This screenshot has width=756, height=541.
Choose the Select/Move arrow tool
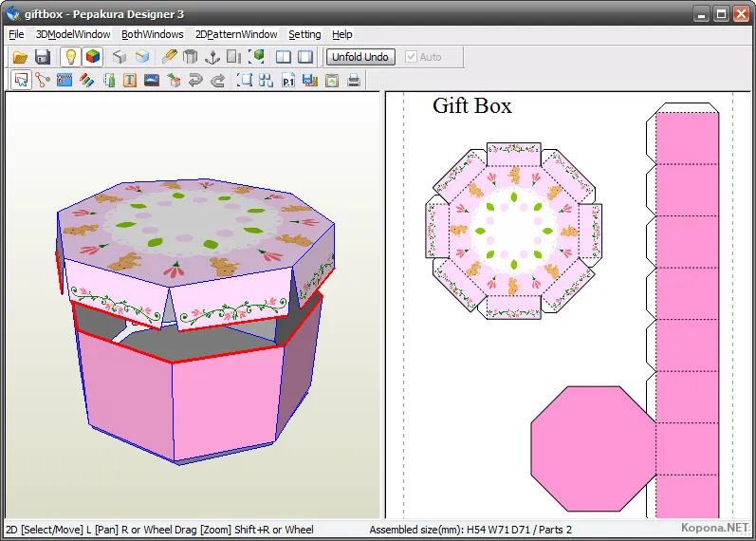(20, 81)
